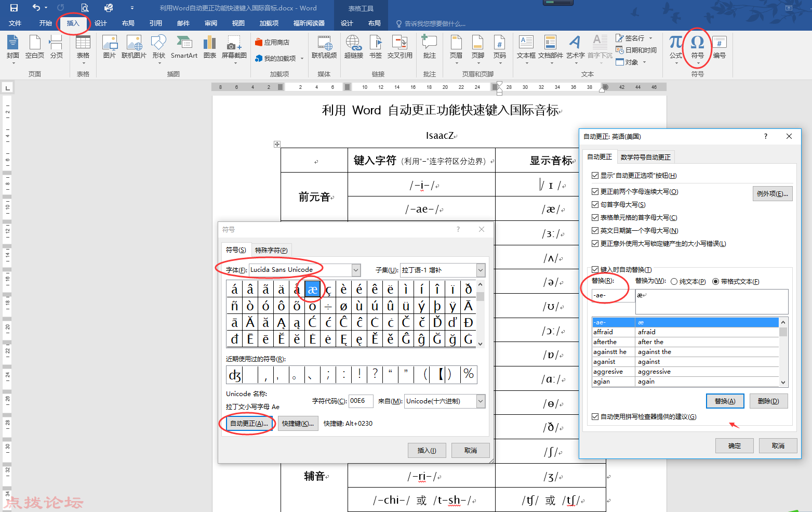Toggle 'Correct two initial capitals' checkbox (更正前两个字母连续大写)
812x512 pixels.
pos(595,192)
